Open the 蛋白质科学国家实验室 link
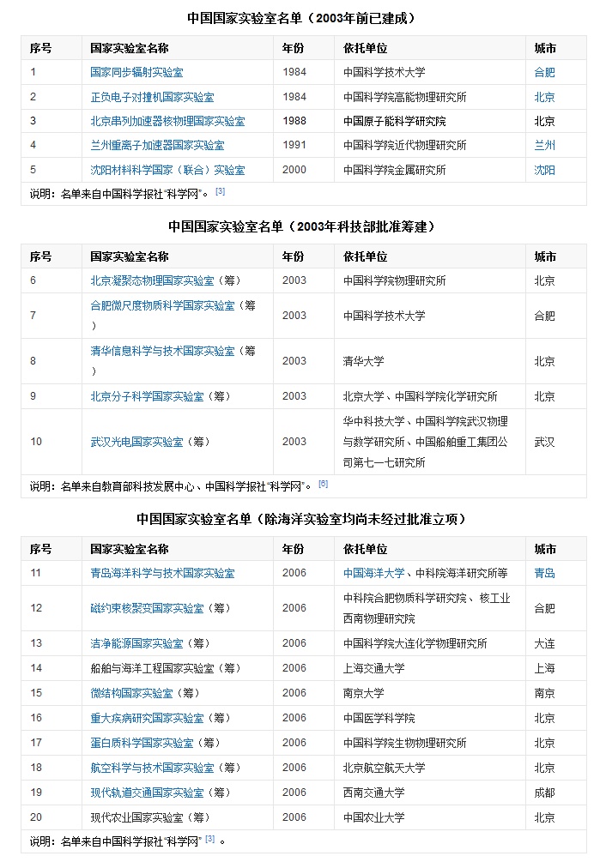612x868 pixels. click(x=142, y=743)
